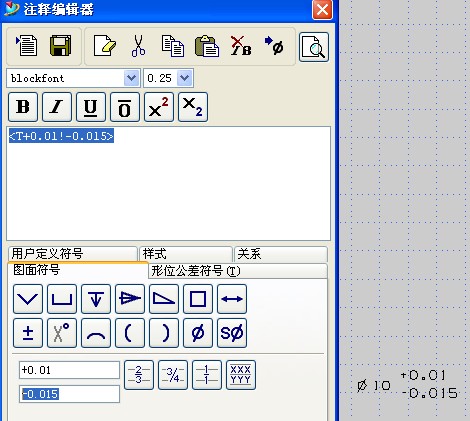Viewport: 470px width, 421px height.
Task: Switch to 样式 tab
Action: click(x=186, y=254)
